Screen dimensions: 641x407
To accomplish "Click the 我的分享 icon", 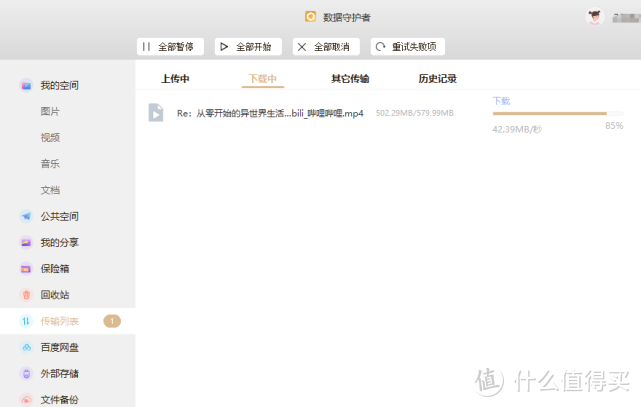I will (x=26, y=242).
